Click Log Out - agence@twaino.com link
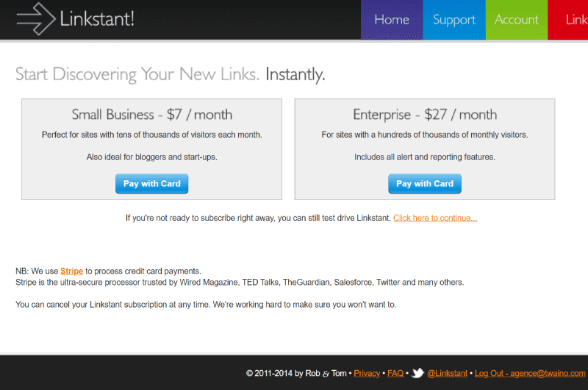Screen dimensions: 588x390 pyautogui.click(x=530, y=374)
